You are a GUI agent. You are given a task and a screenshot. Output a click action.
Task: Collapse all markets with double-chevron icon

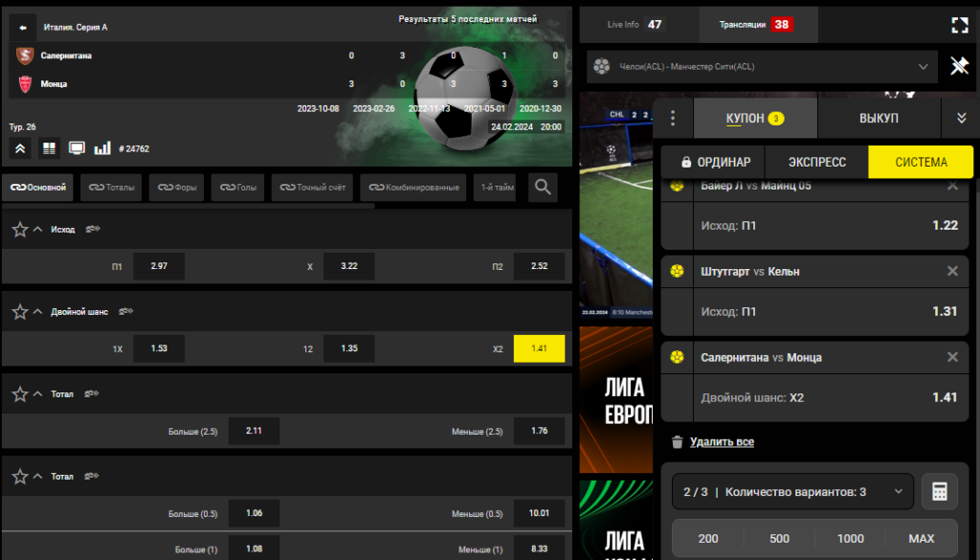pos(20,148)
